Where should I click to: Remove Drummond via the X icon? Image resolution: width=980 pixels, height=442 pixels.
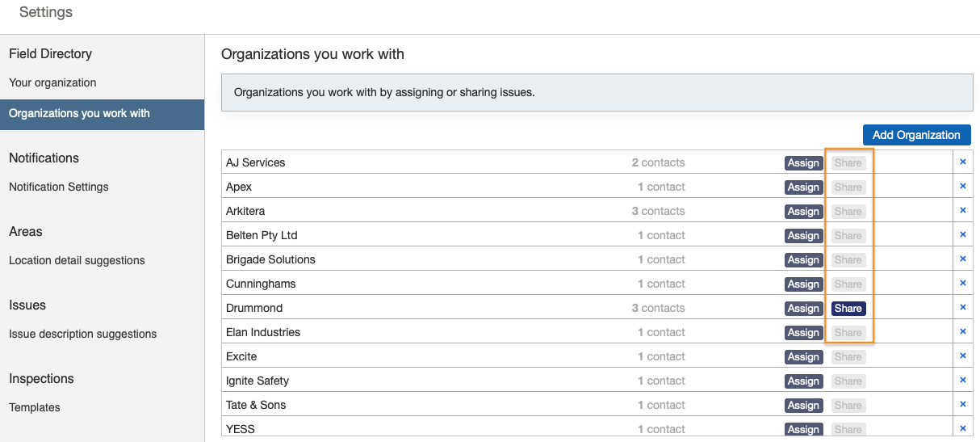tap(962, 307)
